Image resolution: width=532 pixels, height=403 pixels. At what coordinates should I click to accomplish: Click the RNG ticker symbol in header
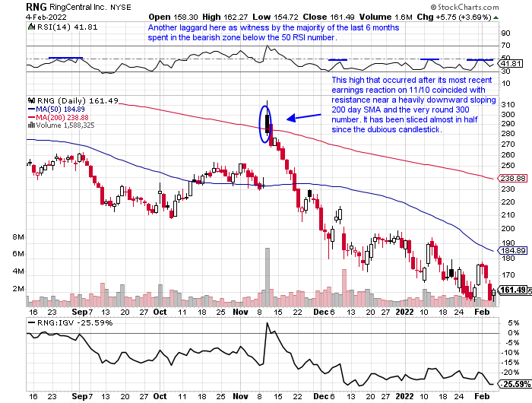36,6
